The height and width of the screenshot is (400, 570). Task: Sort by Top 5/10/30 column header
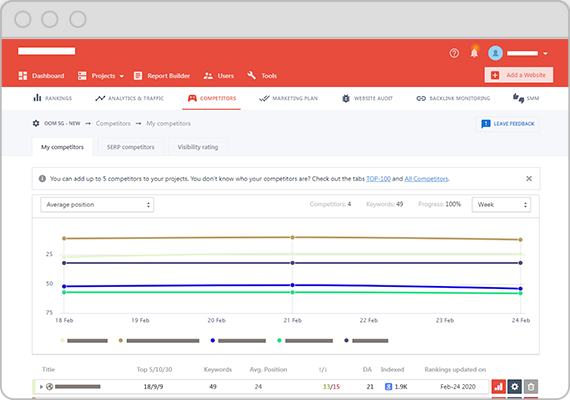tap(154, 369)
